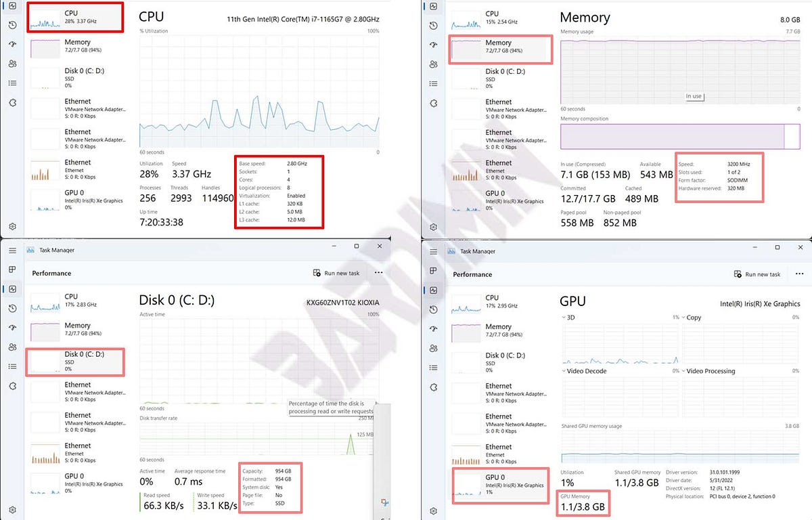The image size is (812, 520).
Task: Open Services icon in CPU view sidebar
Action: tap(12, 102)
